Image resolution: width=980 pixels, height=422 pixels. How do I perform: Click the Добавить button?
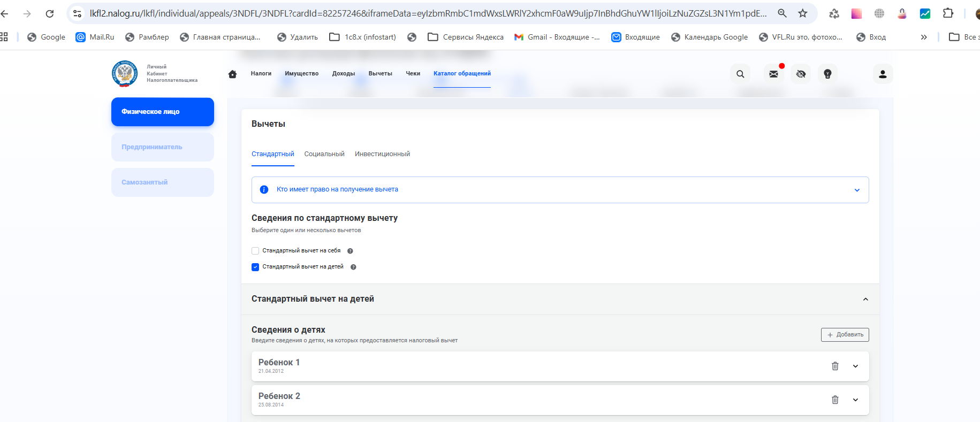845,335
